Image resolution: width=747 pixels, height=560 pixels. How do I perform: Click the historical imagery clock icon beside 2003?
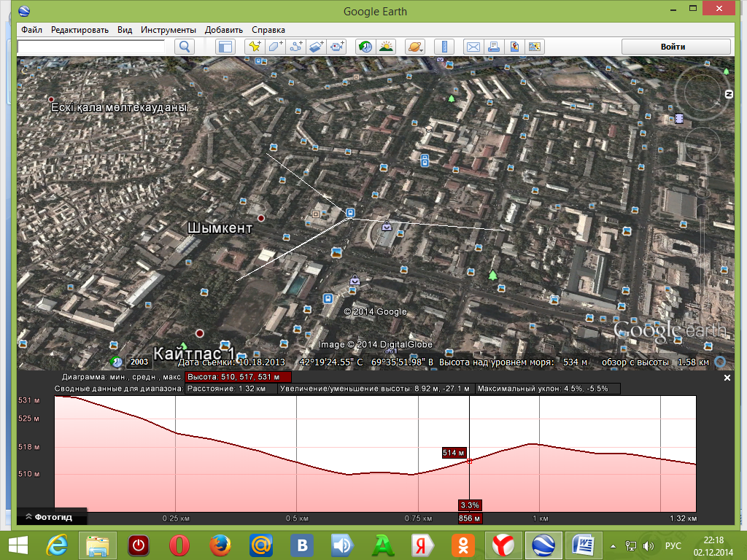coord(116,362)
